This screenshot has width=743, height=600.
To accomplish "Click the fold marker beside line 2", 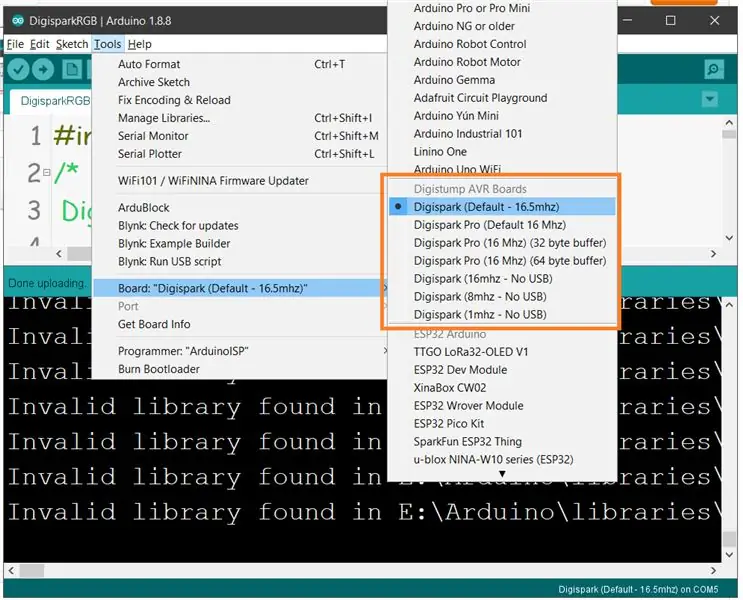I will 46,172.
